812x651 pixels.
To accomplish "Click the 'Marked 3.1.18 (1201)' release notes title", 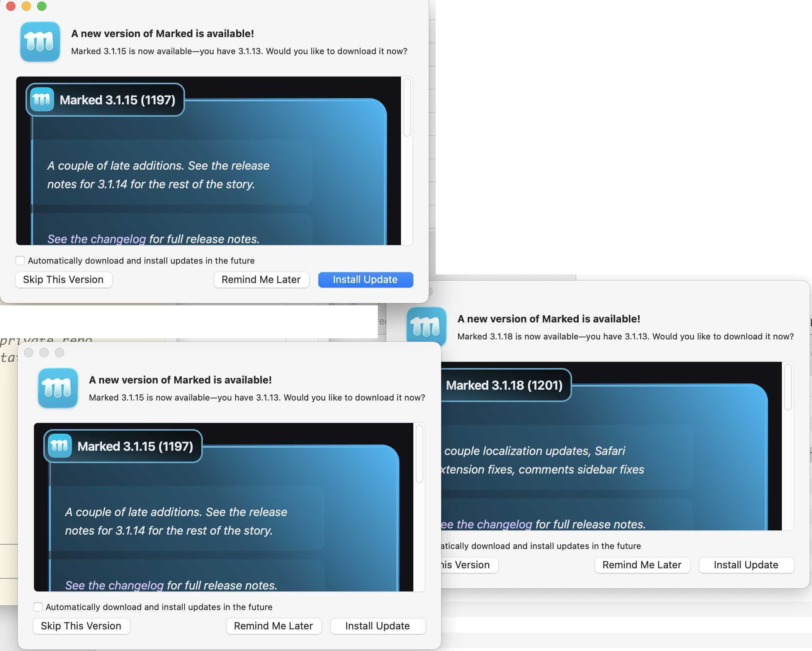I will pos(504,385).
